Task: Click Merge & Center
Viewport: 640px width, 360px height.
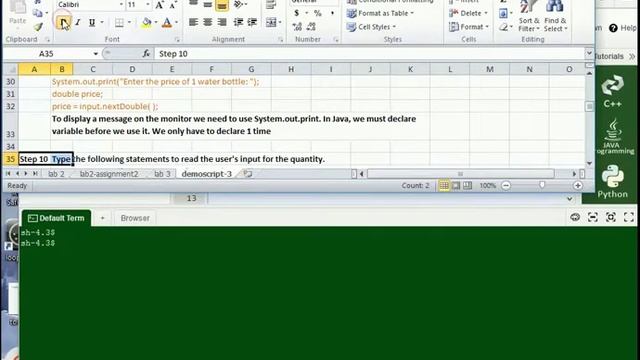Action: tap(271, 22)
